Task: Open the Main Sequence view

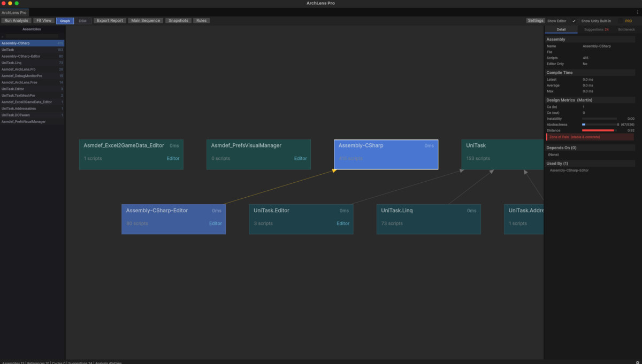Action: (145, 21)
